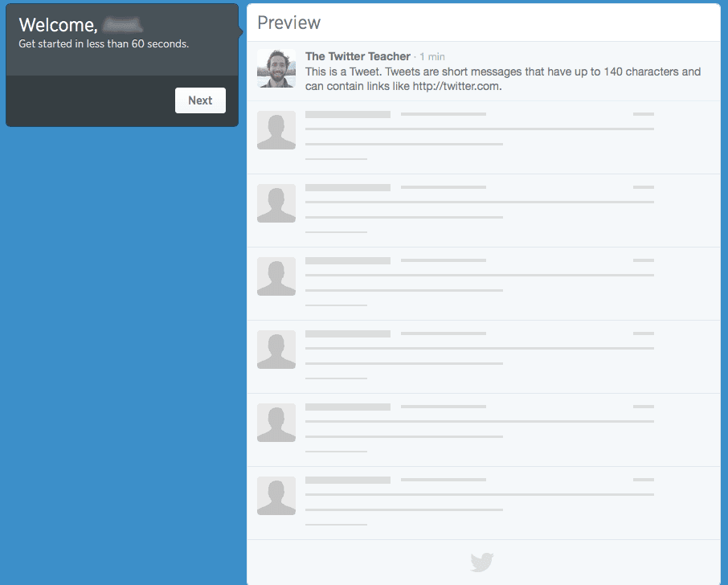Viewport: 728px width, 585px height.
Task: Click the 1 min timestamp
Action: [x=431, y=56]
